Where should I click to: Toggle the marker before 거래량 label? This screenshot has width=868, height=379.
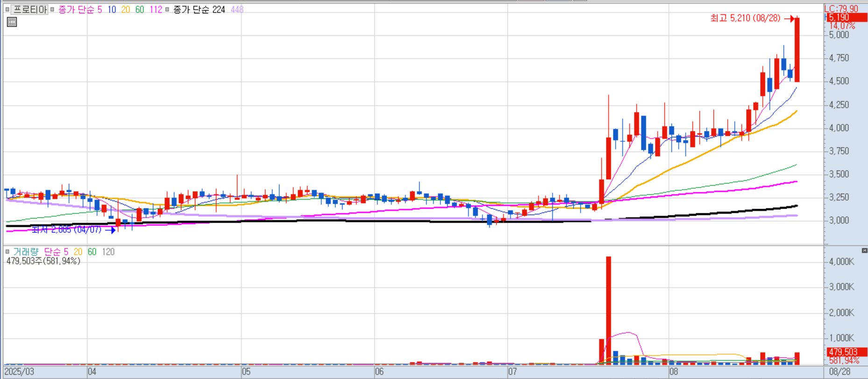click(x=7, y=252)
